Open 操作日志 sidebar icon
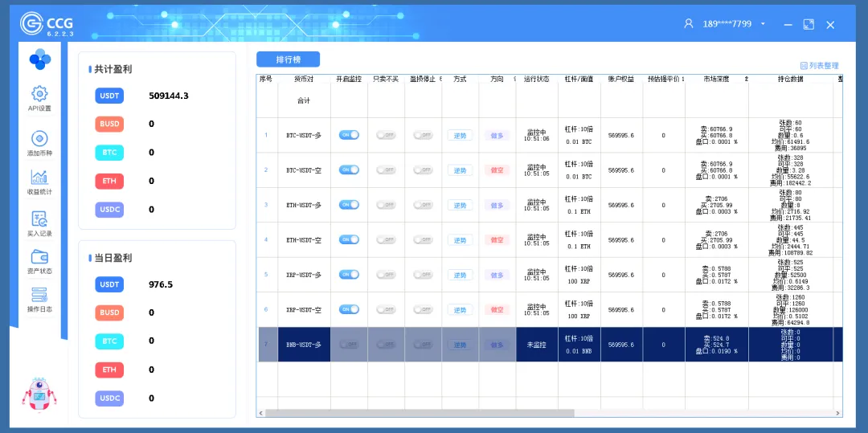Image resolution: width=868 pixels, height=433 pixels. coord(39,299)
